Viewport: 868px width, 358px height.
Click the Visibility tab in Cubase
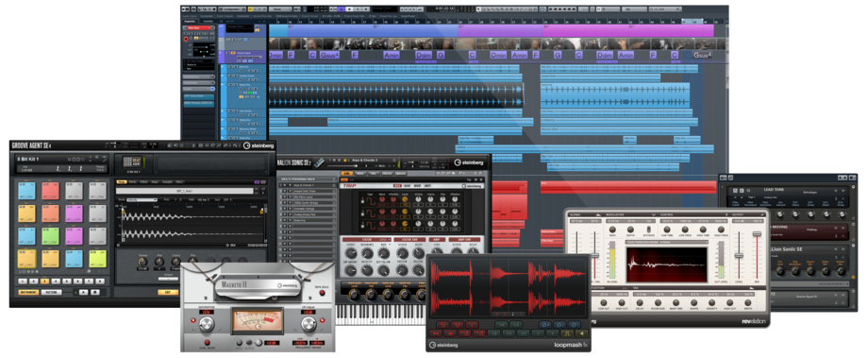click(x=209, y=21)
